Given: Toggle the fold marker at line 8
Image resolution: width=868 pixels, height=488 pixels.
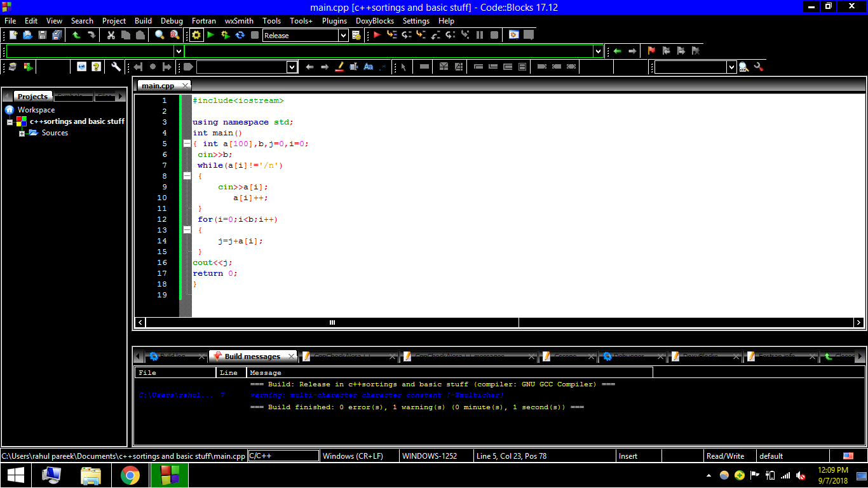Looking at the screenshot, I should click(x=187, y=176).
